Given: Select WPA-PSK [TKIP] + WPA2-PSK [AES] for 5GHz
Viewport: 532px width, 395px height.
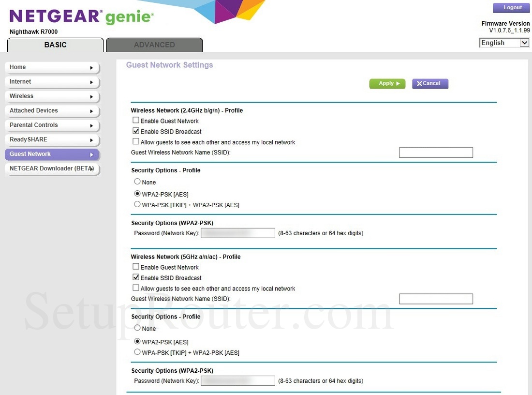Looking at the screenshot, I should [x=137, y=352].
